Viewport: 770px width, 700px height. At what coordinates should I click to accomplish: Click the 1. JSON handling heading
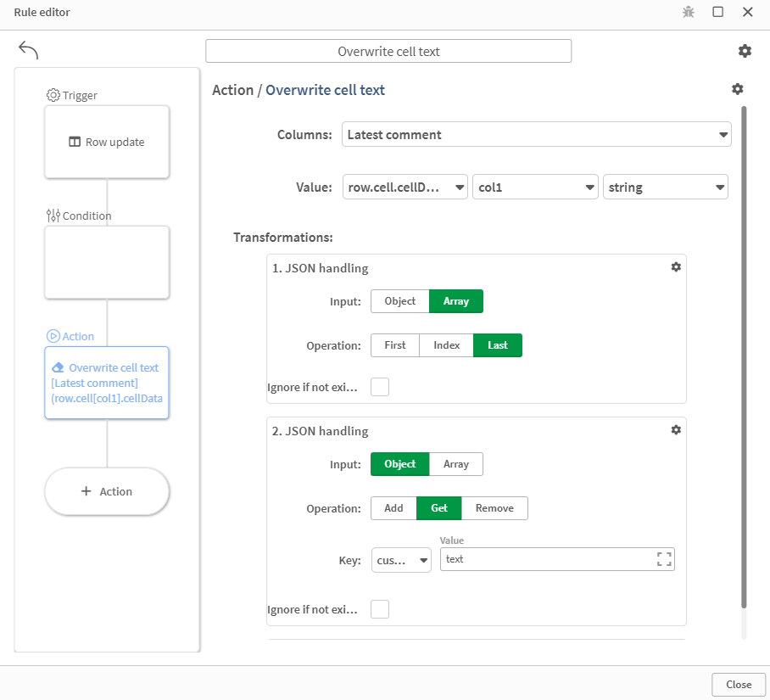tap(321, 268)
